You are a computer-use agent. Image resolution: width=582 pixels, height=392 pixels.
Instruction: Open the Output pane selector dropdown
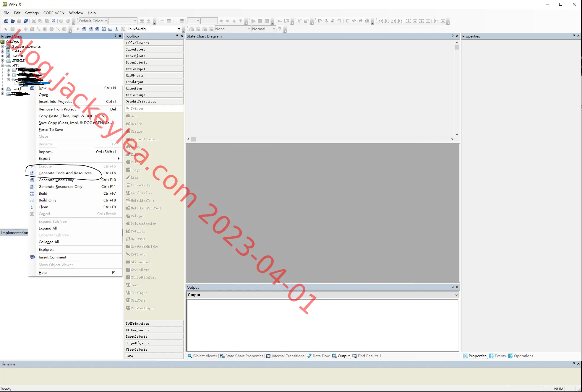pyautogui.click(x=456, y=295)
